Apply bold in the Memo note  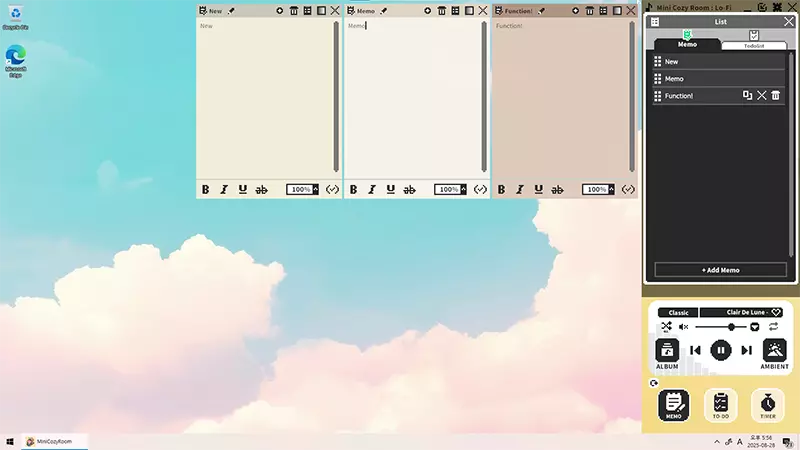click(x=353, y=189)
